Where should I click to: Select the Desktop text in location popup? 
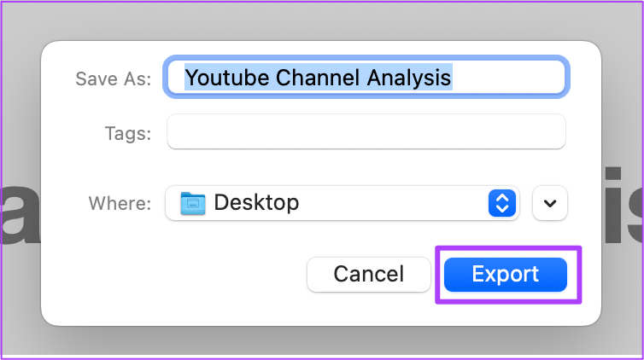tap(256, 202)
